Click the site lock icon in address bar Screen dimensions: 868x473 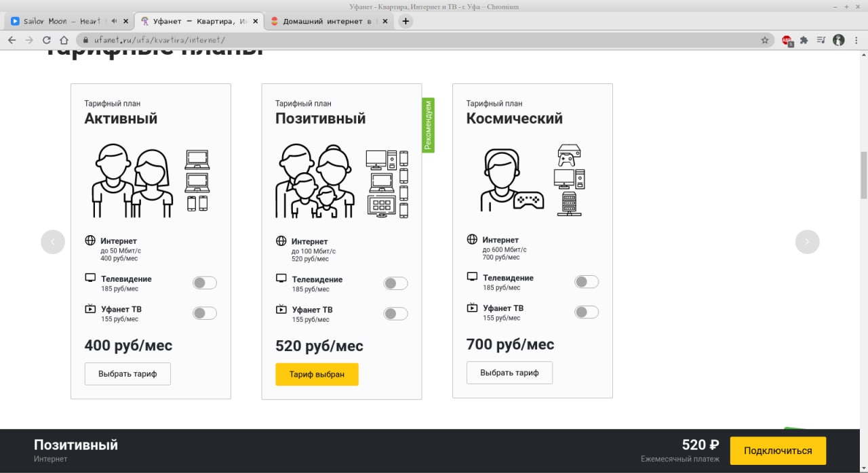point(86,40)
